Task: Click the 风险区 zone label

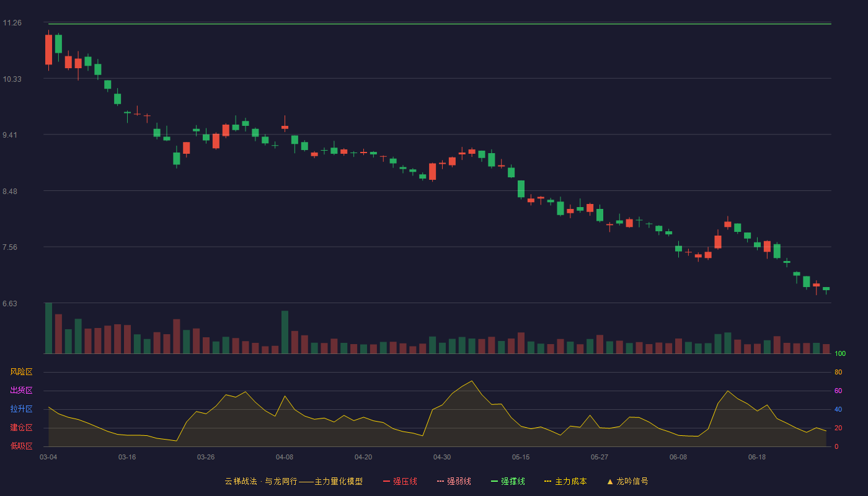Action: tap(21, 372)
